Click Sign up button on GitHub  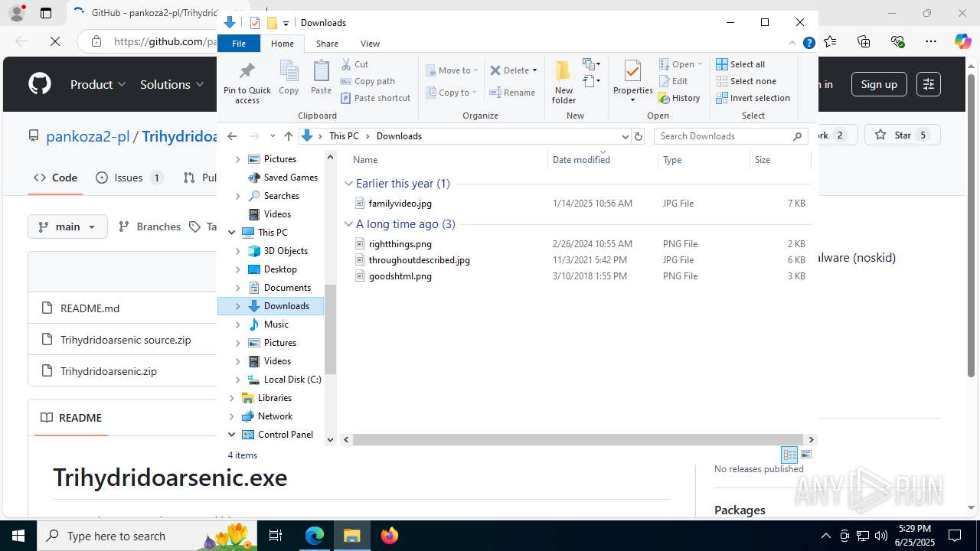[x=879, y=84]
